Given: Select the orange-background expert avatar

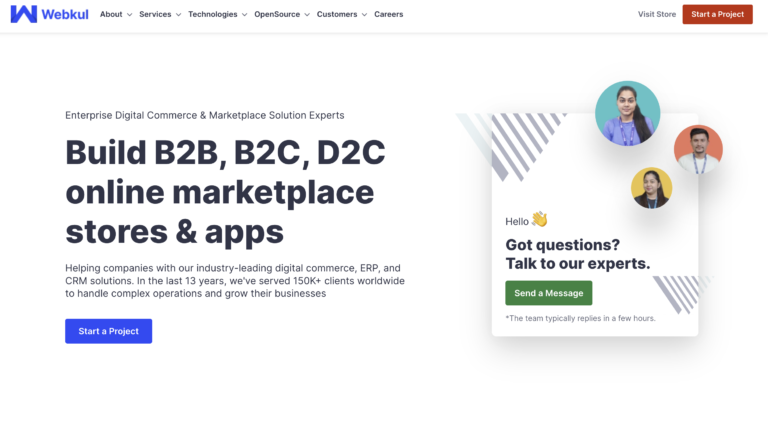Looking at the screenshot, I should point(698,149).
